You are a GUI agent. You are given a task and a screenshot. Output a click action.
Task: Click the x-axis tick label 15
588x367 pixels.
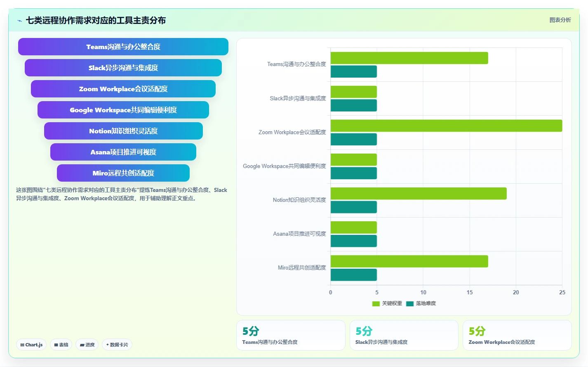click(470, 292)
